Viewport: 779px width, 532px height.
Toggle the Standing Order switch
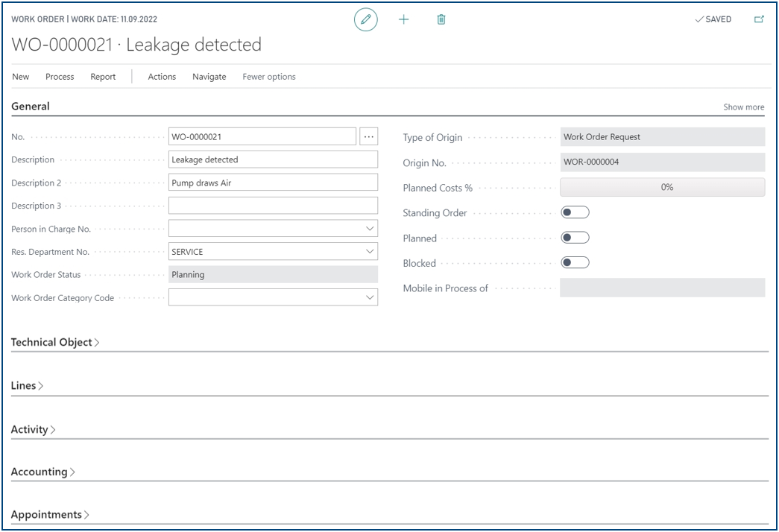click(x=575, y=212)
